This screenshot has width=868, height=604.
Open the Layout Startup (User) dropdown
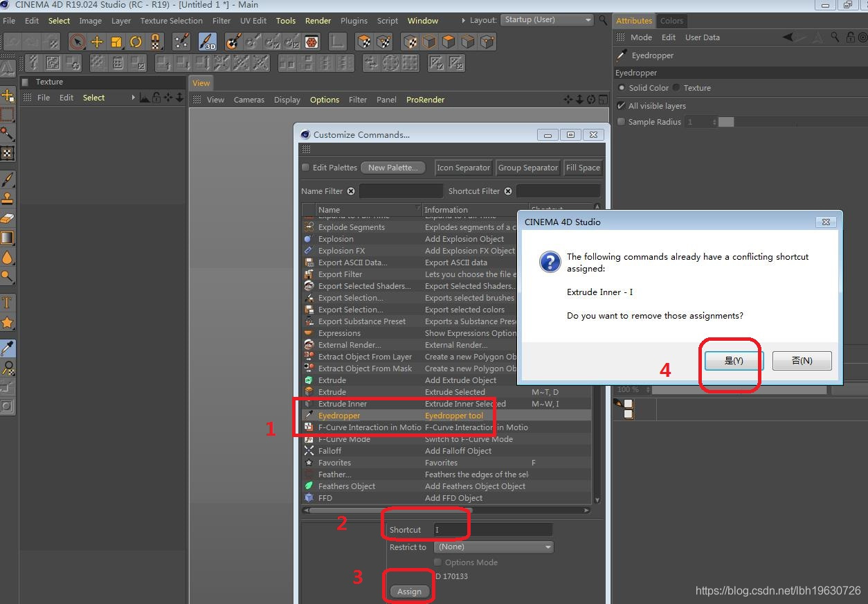click(x=547, y=20)
